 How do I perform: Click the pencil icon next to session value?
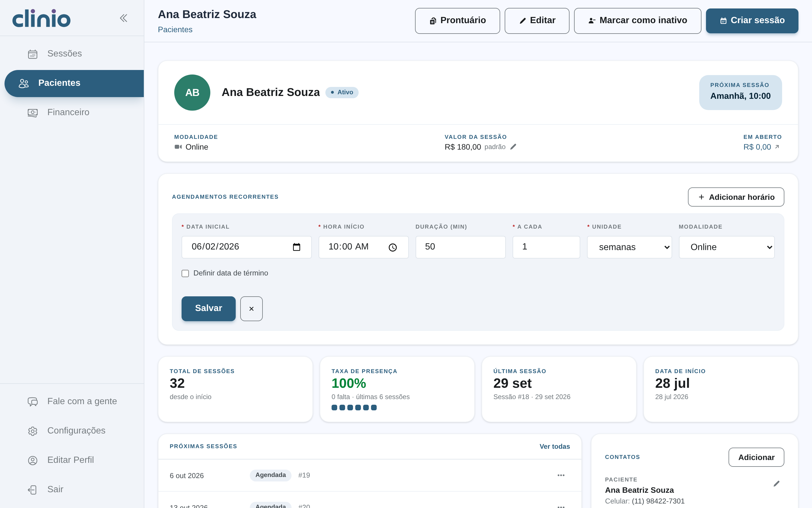(x=513, y=147)
